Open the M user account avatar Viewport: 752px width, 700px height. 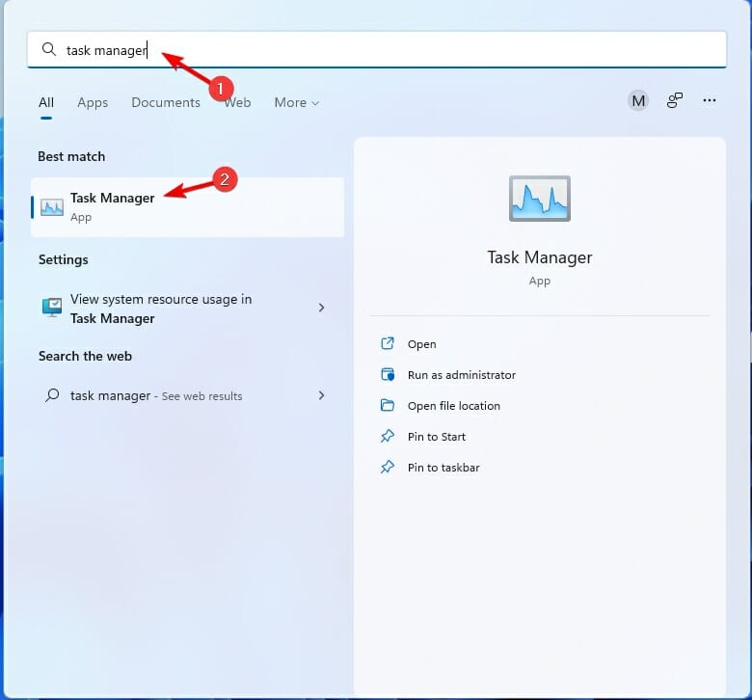click(x=638, y=100)
